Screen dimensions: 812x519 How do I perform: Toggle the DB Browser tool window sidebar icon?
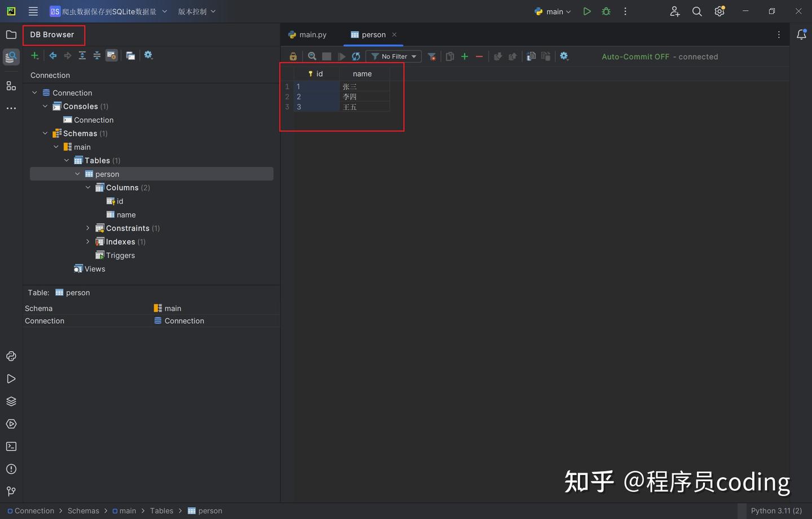[11, 57]
